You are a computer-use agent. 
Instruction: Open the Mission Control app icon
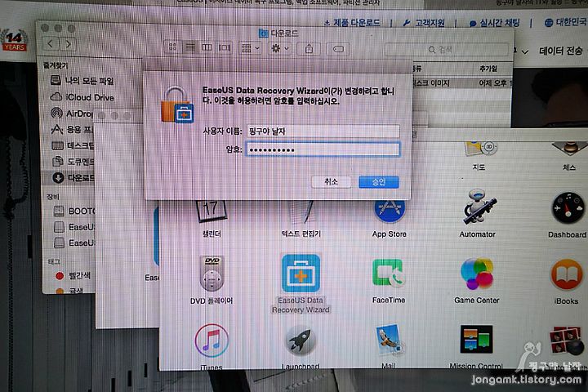pos(476,339)
